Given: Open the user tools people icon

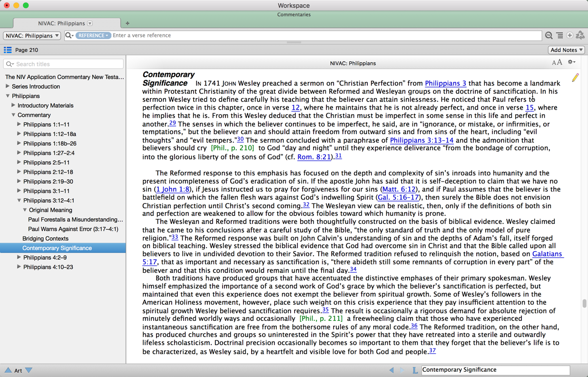Looking at the screenshot, I should tap(580, 36).
